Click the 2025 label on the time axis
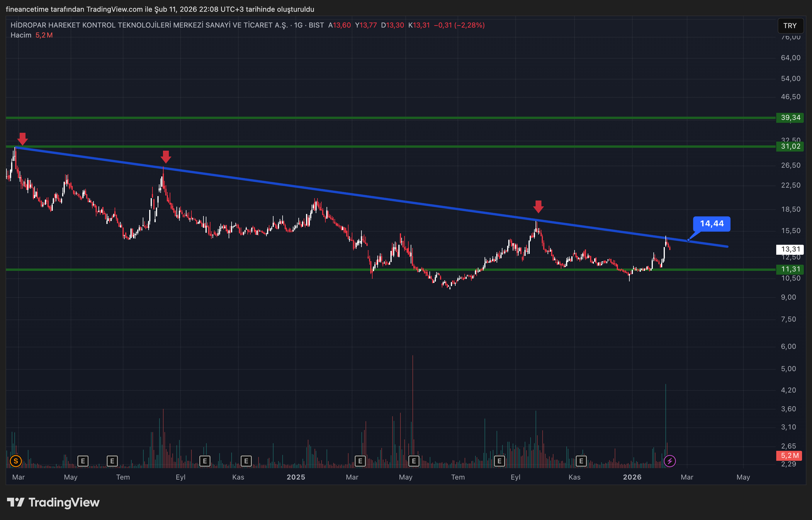The width and height of the screenshot is (812, 520). [x=296, y=477]
